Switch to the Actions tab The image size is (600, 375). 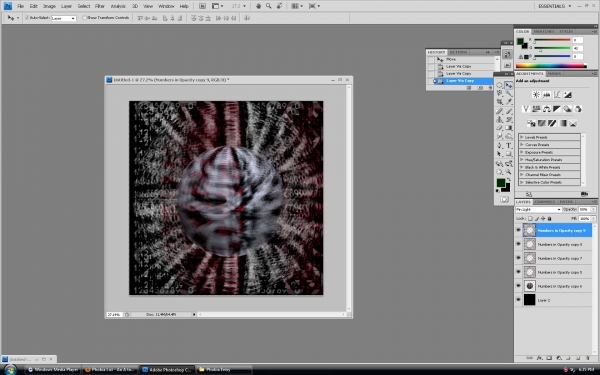pyautogui.click(x=458, y=52)
